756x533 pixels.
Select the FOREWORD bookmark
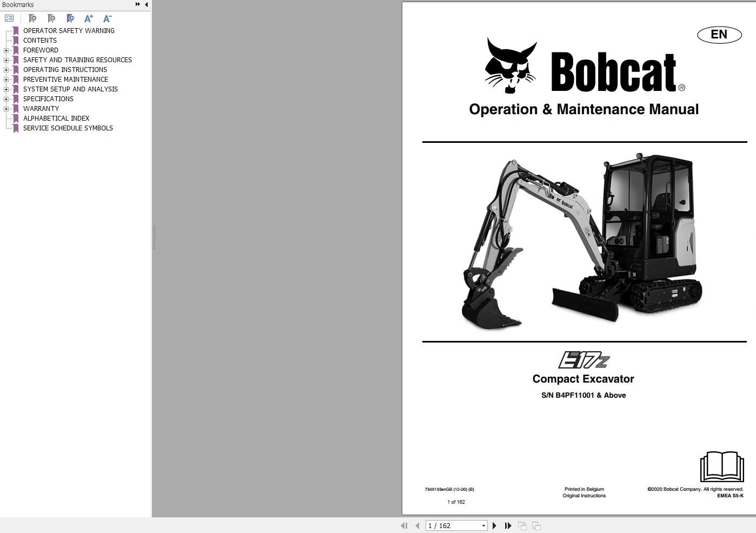tap(41, 50)
